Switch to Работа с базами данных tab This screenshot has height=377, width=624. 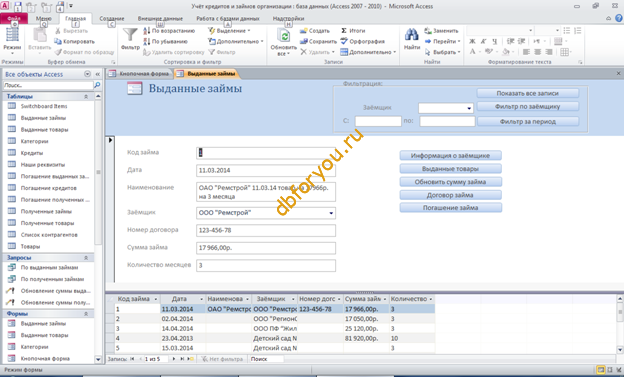coord(228,19)
